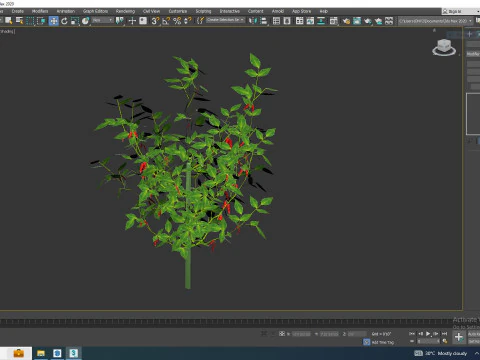
Task: Click the Z coordinate input field
Action: 357,334
